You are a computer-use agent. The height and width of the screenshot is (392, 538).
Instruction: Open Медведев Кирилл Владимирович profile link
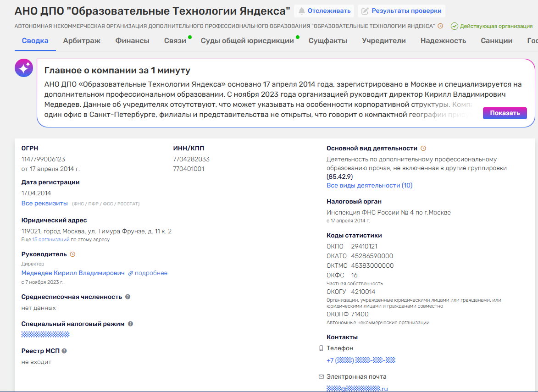[73, 273]
